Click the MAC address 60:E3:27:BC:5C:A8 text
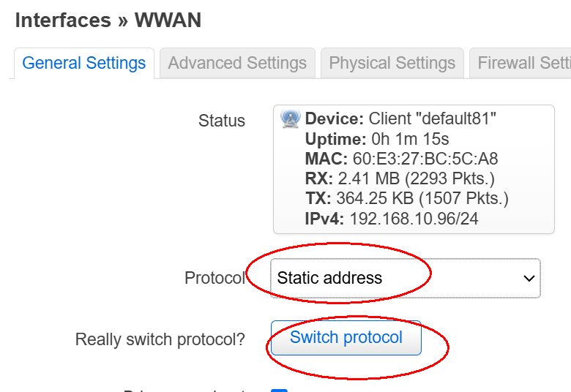Viewport: 571px width, 392px height. [x=425, y=159]
